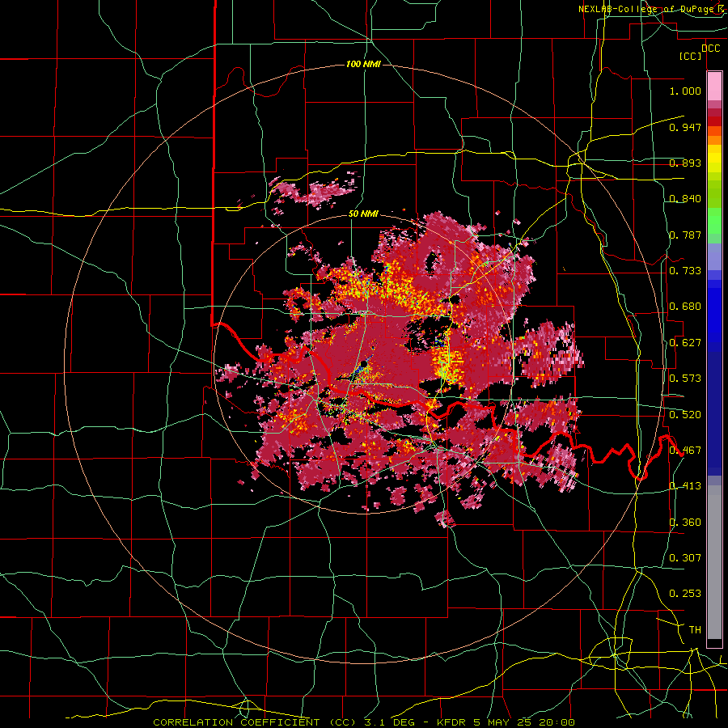Image resolution: width=728 pixels, height=728 pixels.
Task: Select the 1.000 scale value
Action: tap(685, 91)
